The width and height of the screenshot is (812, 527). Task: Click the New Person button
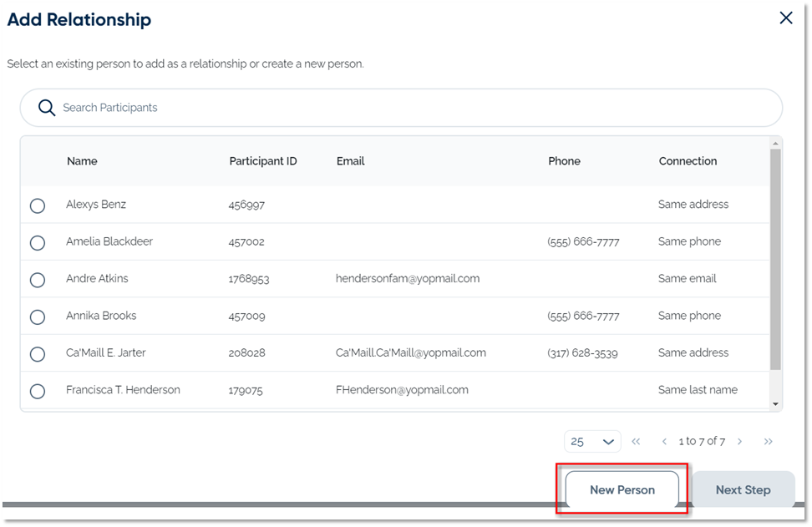click(x=622, y=490)
